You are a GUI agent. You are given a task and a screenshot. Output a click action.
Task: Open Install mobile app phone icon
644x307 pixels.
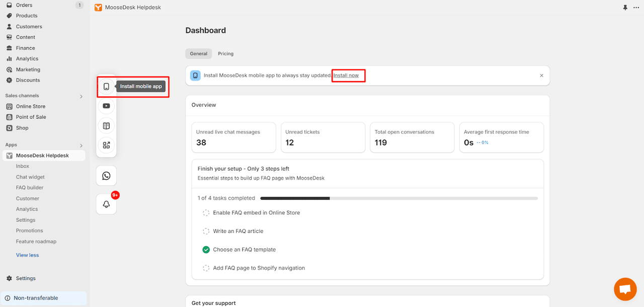point(106,87)
